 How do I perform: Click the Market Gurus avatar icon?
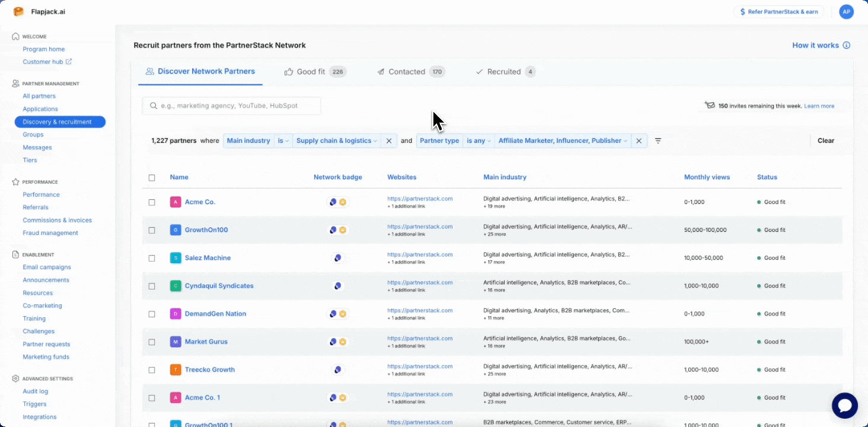tap(175, 342)
